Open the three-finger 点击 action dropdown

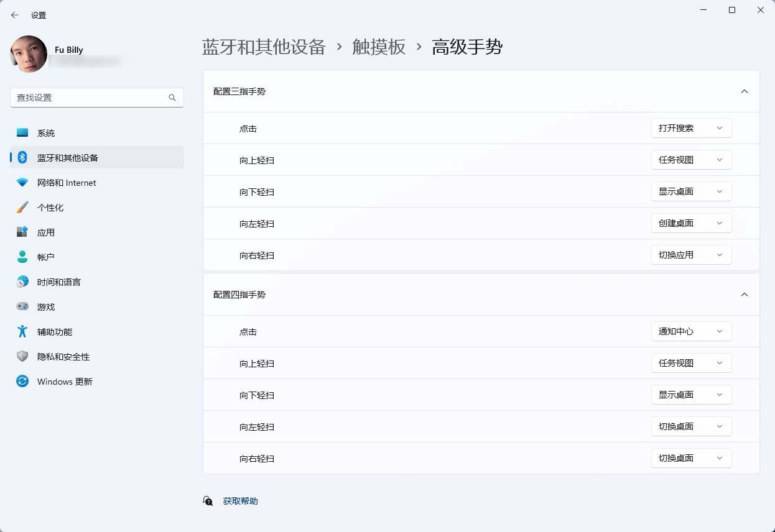tap(691, 128)
